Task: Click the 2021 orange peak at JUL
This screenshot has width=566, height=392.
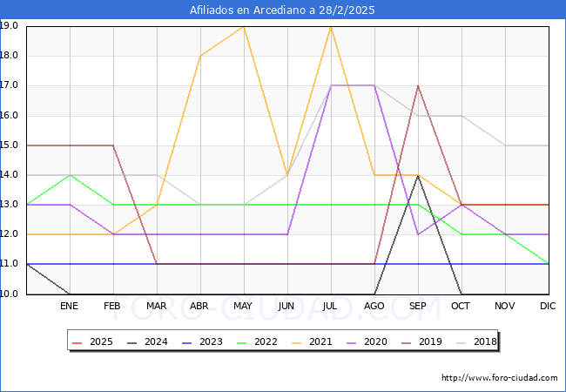Action: (331, 27)
